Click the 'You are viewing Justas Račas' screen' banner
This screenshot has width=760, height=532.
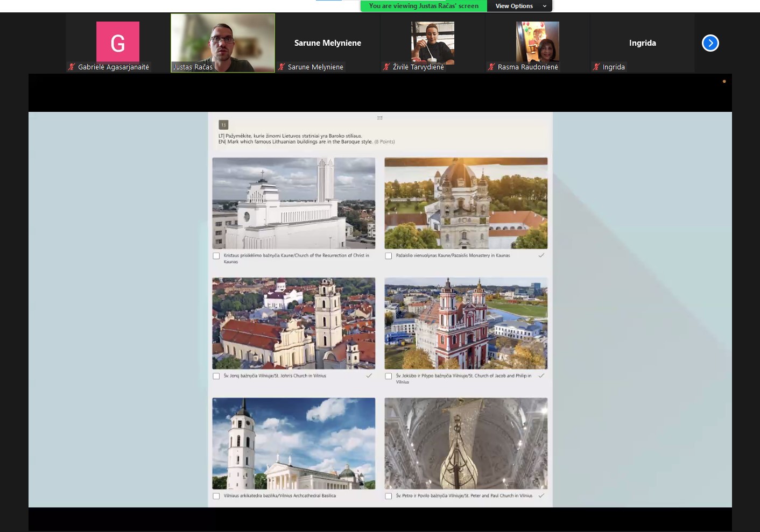(x=424, y=6)
